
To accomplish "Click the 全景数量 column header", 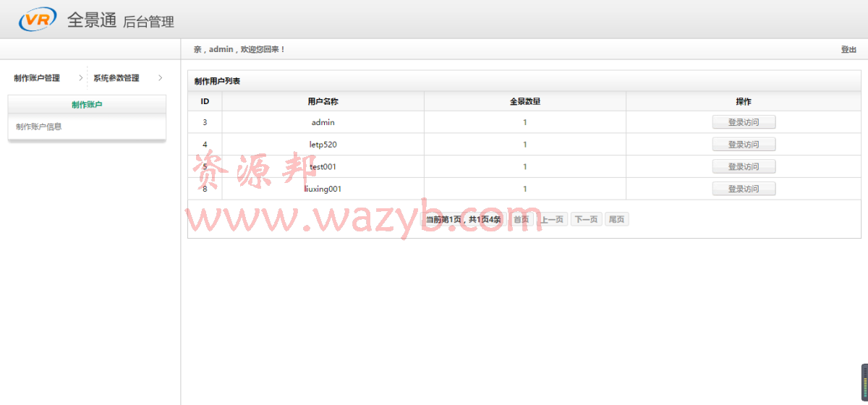I will (x=525, y=101).
